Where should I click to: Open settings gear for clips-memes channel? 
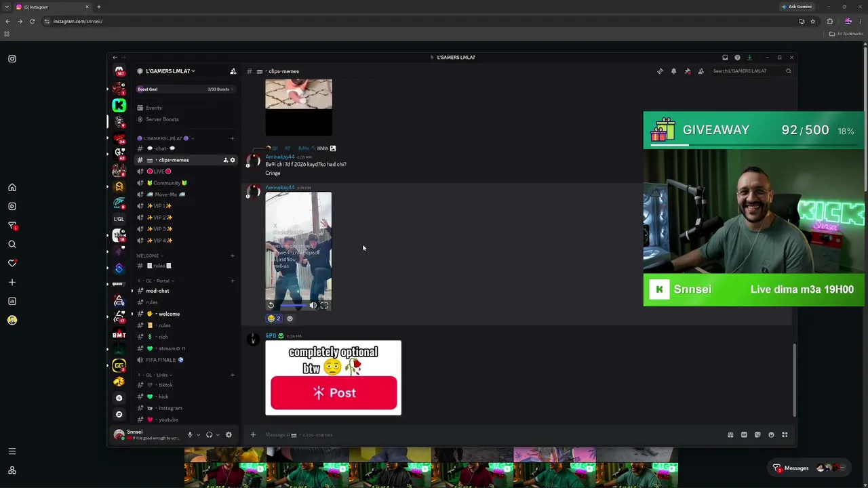(233, 160)
